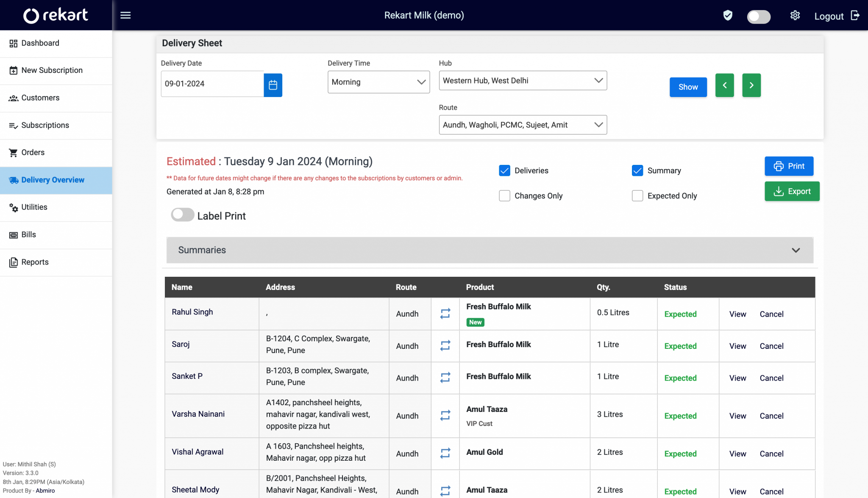Click the Amul Gold product cell
Viewport: 868px width, 498px height.
point(524,453)
